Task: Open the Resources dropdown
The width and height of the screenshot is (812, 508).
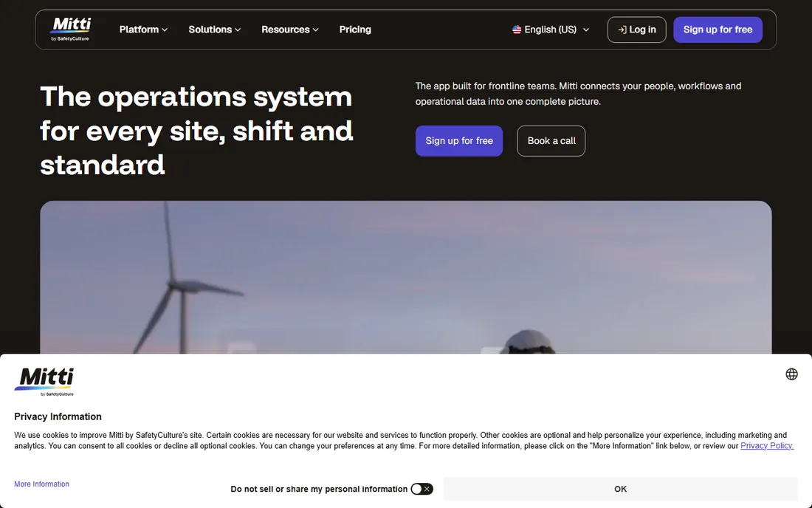Action: [x=289, y=30]
